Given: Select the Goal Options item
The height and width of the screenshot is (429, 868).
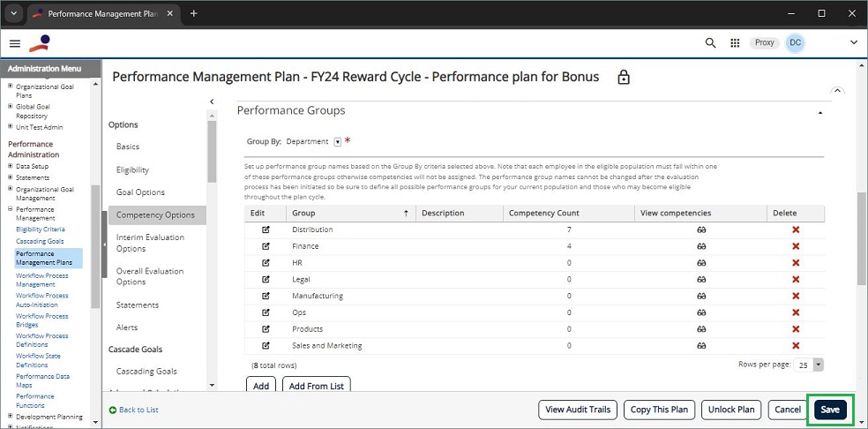Looking at the screenshot, I should click(140, 192).
